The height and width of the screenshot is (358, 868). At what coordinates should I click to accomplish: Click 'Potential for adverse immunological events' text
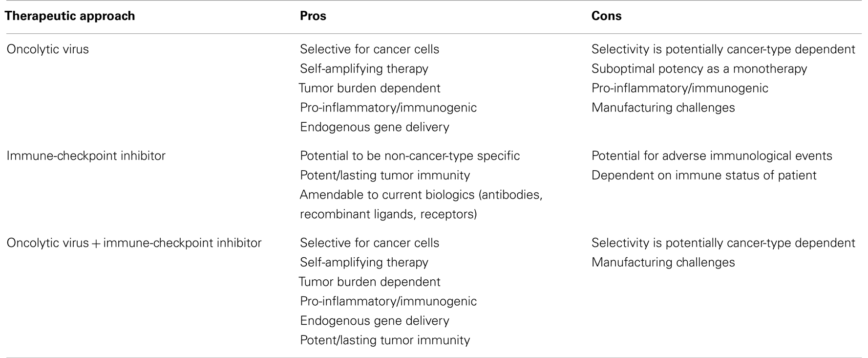(x=712, y=156)
